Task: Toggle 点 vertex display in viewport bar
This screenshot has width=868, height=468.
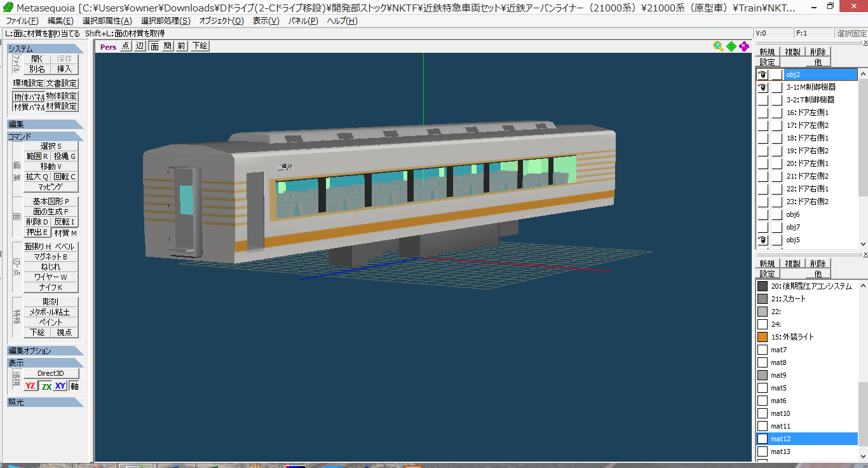Action: point(126,46)
